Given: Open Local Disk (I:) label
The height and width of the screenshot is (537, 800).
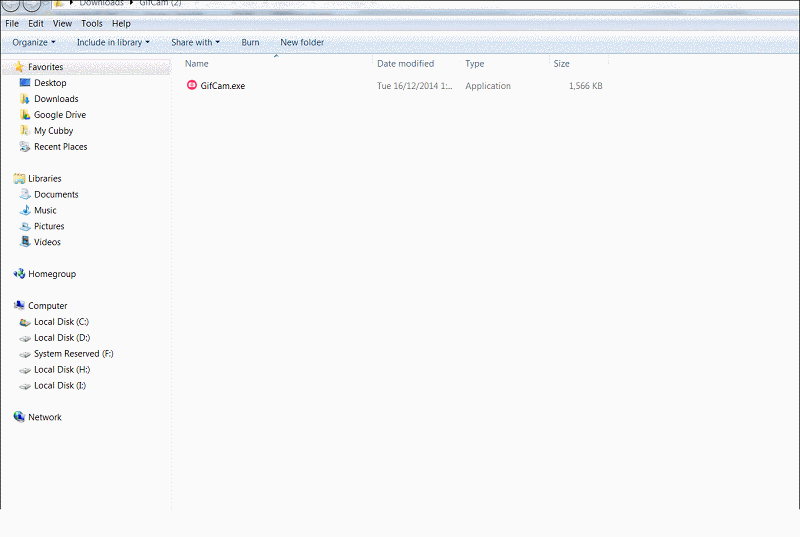Looking at the screenshot, I should point(60,386).
